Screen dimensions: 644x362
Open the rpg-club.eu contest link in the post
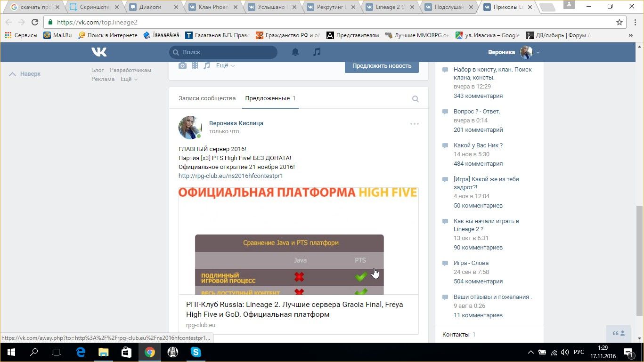pyautogui.click(x=230, y=176)
